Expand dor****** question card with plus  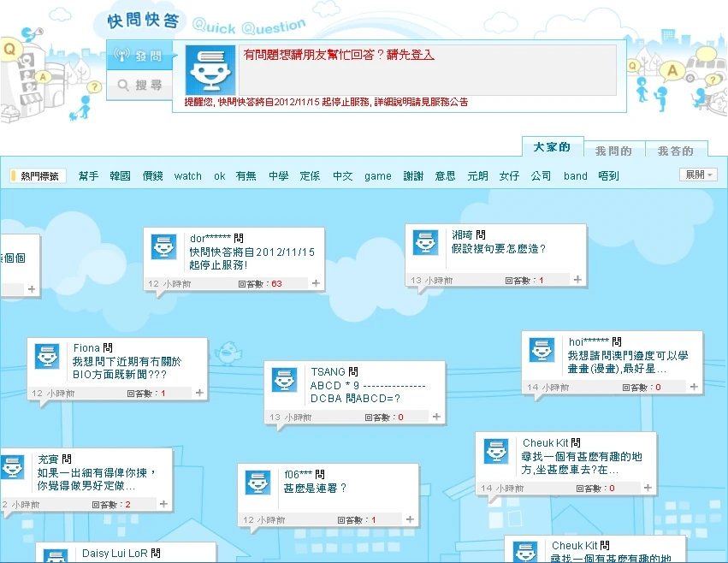pos(316,283)
